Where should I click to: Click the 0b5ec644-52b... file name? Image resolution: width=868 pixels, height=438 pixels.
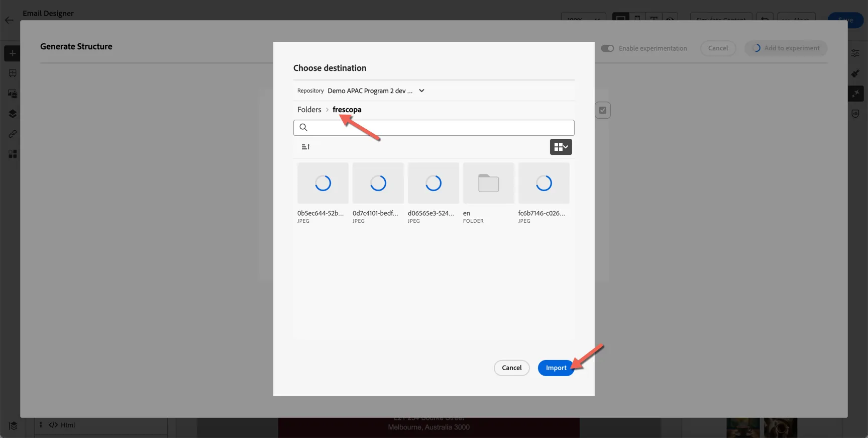tap(320, 213)
